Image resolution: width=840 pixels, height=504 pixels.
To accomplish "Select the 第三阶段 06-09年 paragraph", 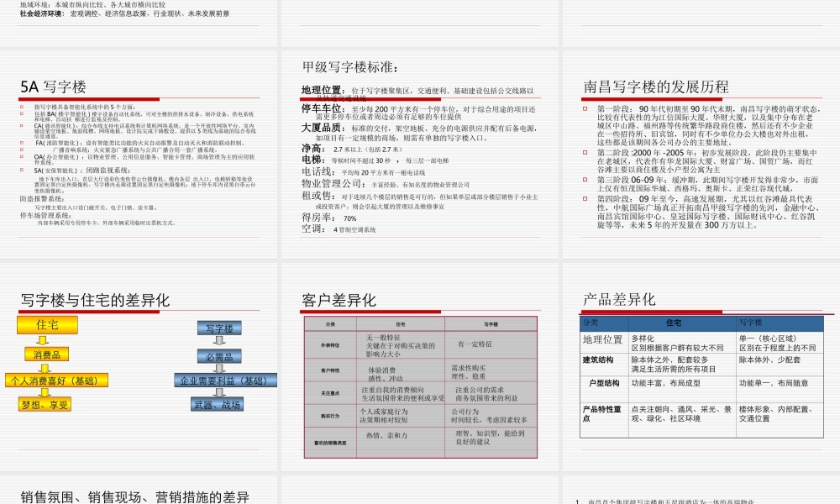I will point(707,184).
